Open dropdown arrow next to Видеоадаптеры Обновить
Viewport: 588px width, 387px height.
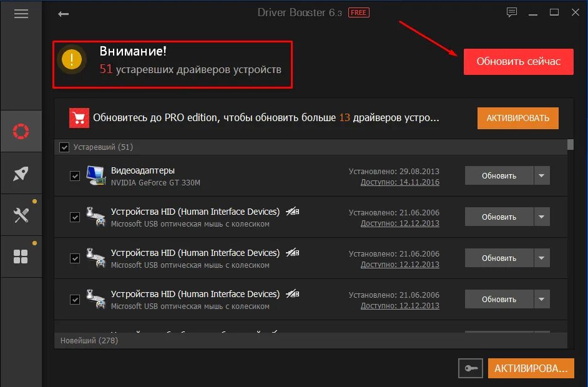click(x=542, y=175)
